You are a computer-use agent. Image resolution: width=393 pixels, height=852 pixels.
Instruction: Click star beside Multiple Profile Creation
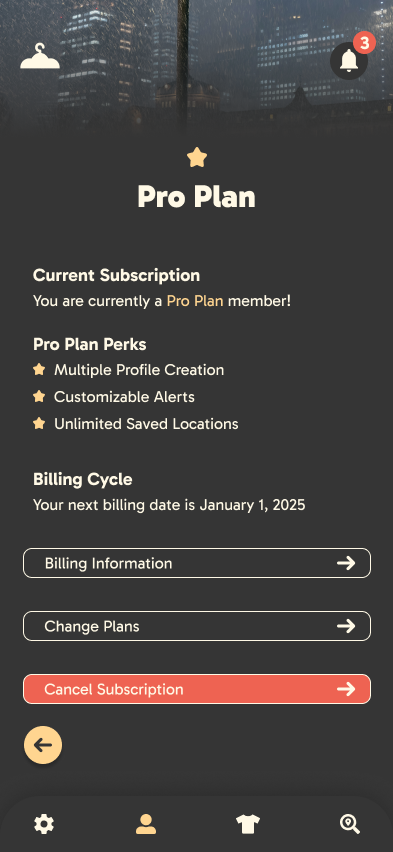point(39,369)
